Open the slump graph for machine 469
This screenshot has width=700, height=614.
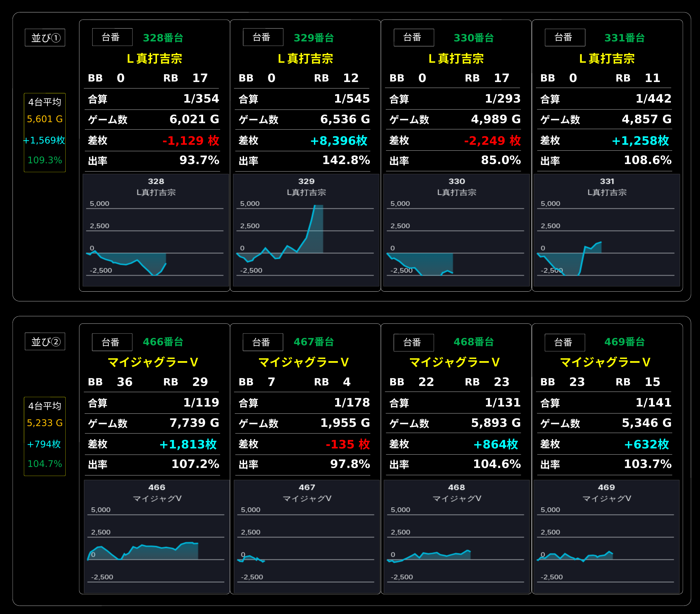point(606,537)
